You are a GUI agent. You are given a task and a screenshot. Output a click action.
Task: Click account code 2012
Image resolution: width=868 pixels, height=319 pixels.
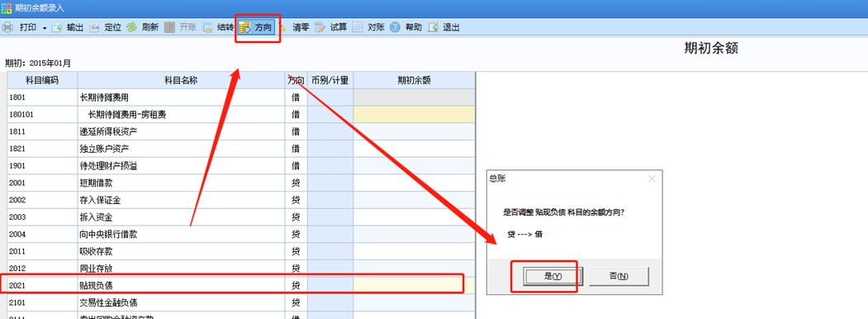pos(17,269)
